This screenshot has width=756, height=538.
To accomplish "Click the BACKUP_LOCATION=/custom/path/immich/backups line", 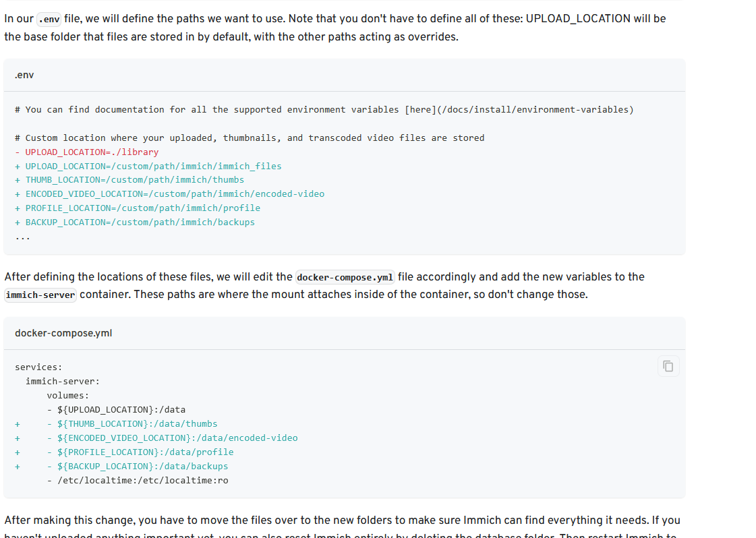I will (134, 222).
